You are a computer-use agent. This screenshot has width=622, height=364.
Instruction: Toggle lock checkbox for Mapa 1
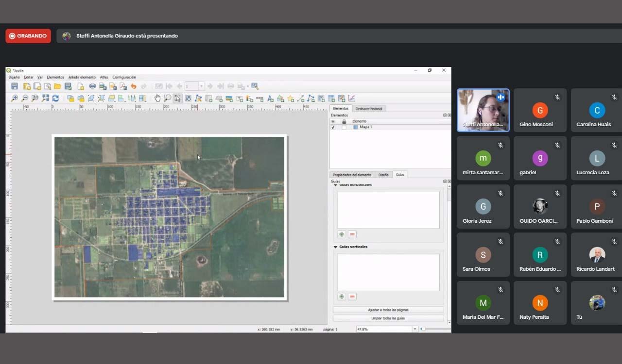[344, 127]
